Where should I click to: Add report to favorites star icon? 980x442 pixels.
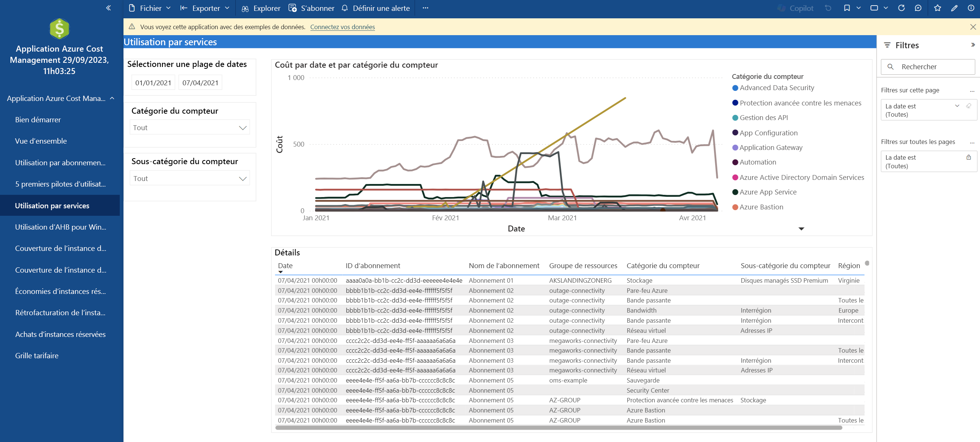coord(937,8)
